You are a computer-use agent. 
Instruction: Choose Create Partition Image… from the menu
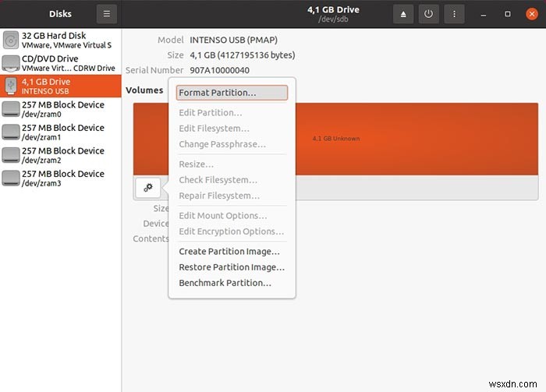(x=232, y=252)
